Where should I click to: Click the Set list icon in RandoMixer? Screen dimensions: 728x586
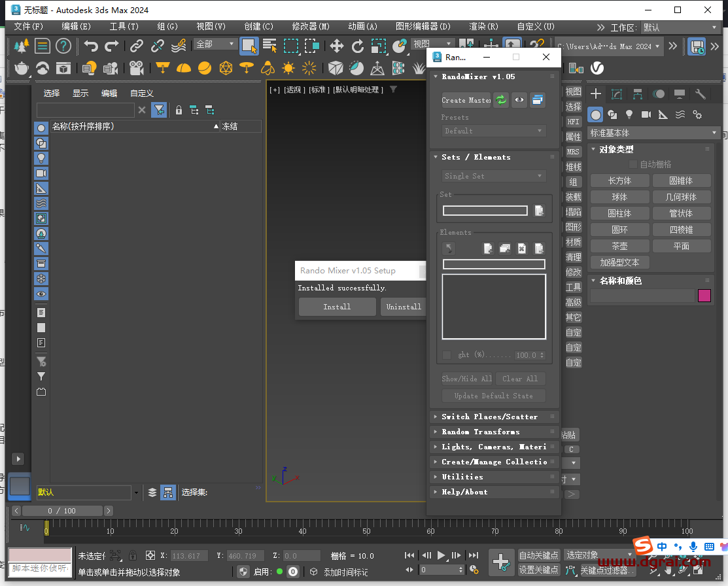(539, 211)
